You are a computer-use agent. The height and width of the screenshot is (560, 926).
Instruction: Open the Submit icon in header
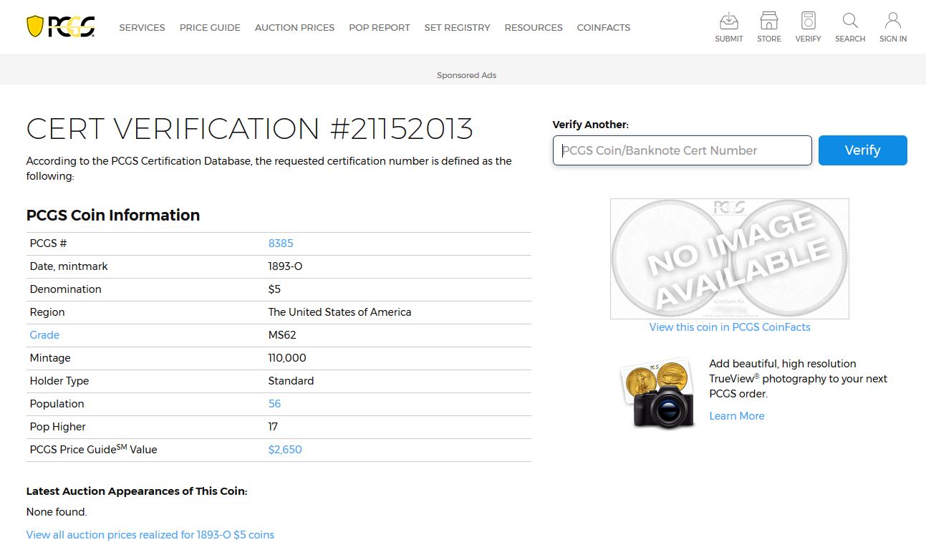tap(728, 27)
